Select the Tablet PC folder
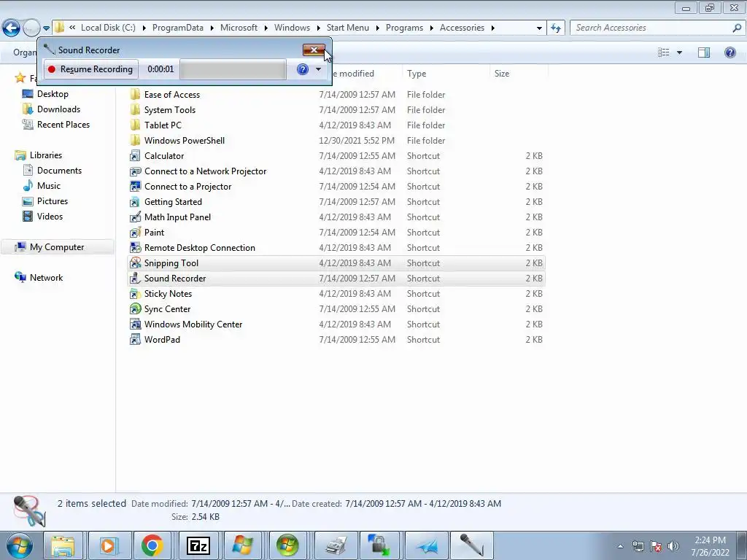 (x=163, y=125)
